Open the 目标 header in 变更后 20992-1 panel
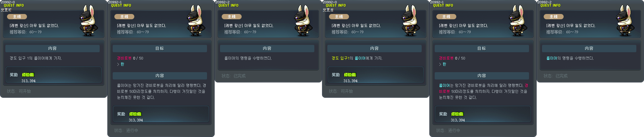 [x=482, y=49]
